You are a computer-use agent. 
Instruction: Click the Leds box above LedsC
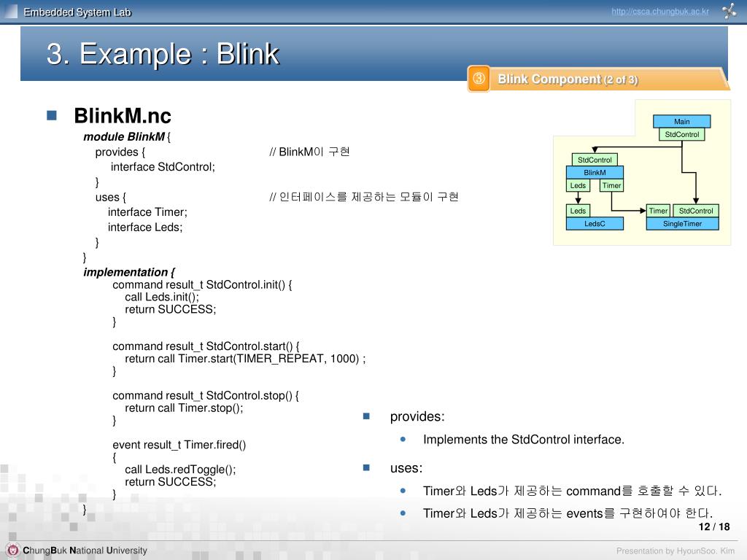[578, 211]
